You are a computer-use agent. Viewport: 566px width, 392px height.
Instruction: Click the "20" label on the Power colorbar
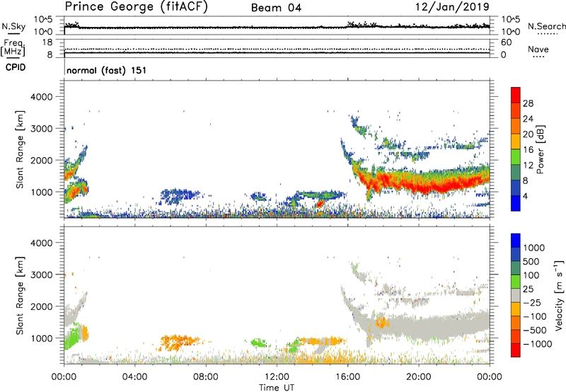(528, 134)
